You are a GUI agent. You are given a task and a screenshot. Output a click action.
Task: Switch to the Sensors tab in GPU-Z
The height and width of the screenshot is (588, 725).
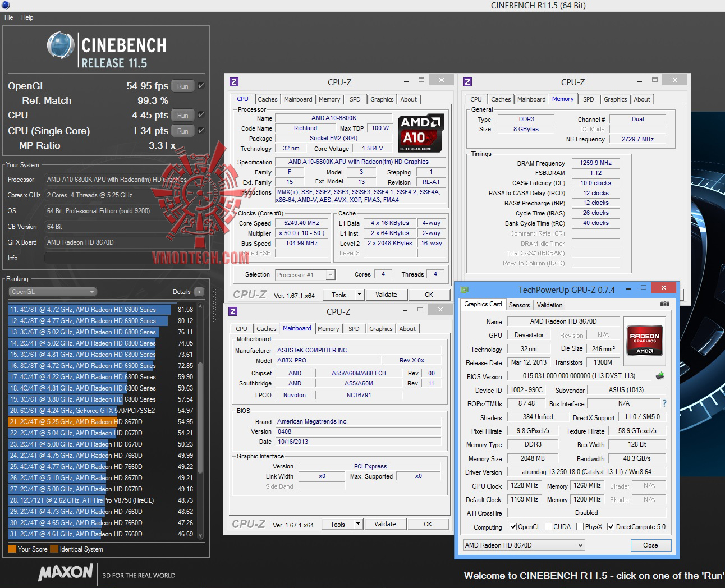pyautogui.click(x=519, y=305)
